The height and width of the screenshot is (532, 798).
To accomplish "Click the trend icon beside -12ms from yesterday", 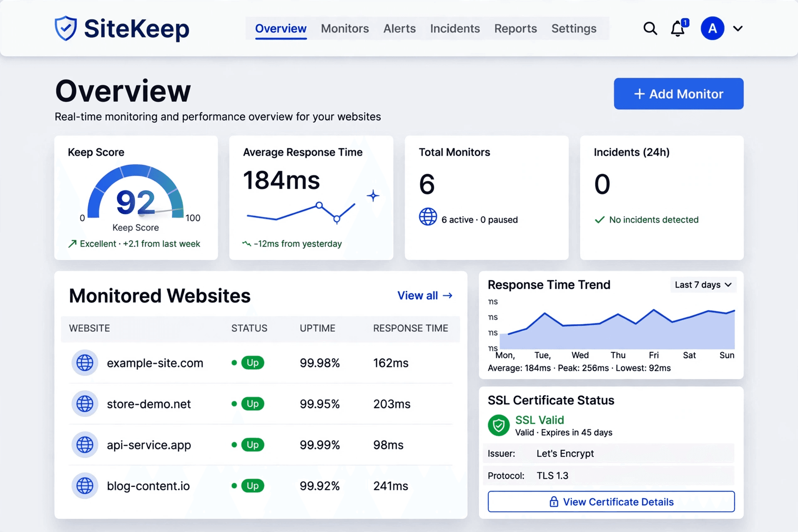I will tap(246, 244).
